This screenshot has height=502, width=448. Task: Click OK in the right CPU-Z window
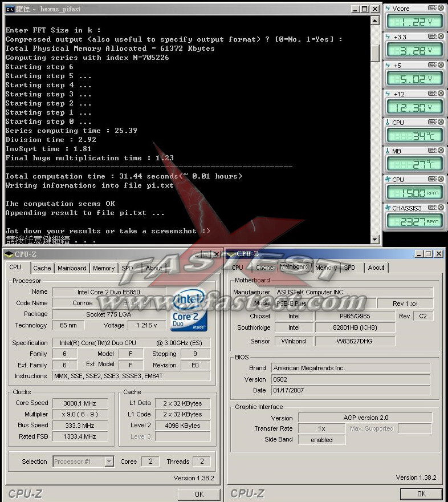(421, 493)
